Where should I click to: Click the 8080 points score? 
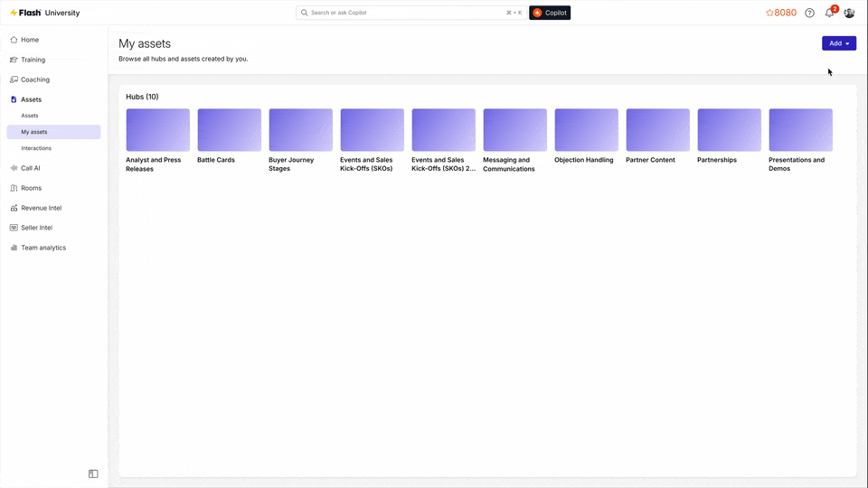pyautogui.click(x=785, y=13)
